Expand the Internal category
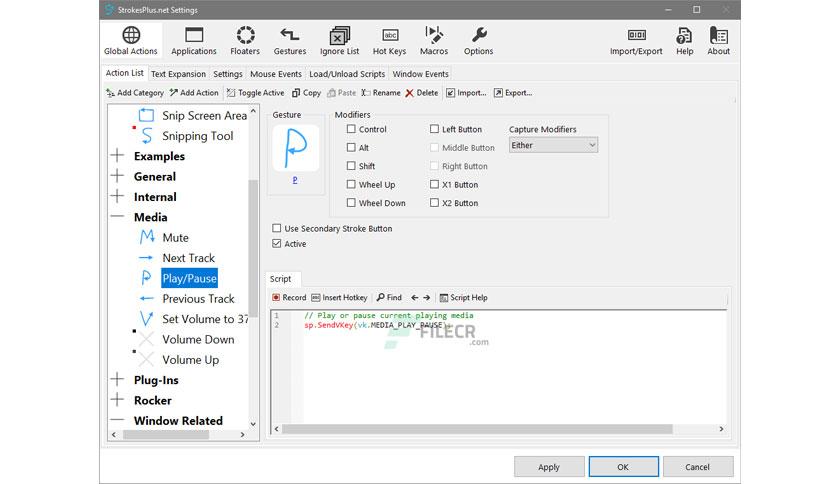Viewport: 836px width, 484px height. point(117,196)
